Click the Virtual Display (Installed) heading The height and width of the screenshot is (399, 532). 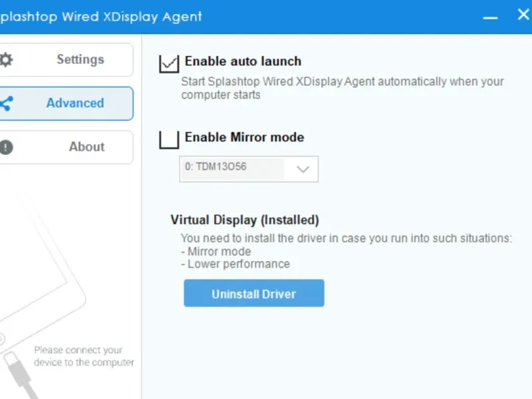[x=245, y=220]
